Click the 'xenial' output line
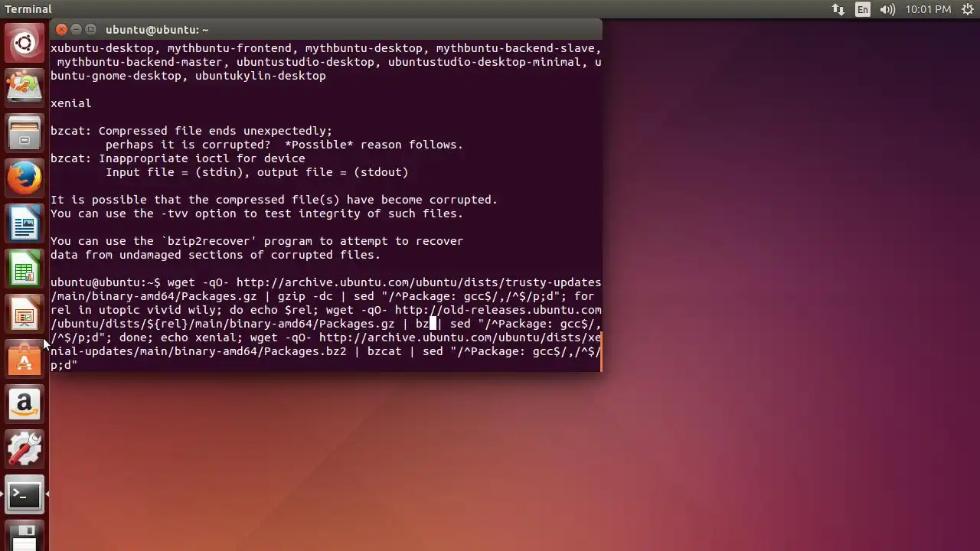 click(70, 103)
